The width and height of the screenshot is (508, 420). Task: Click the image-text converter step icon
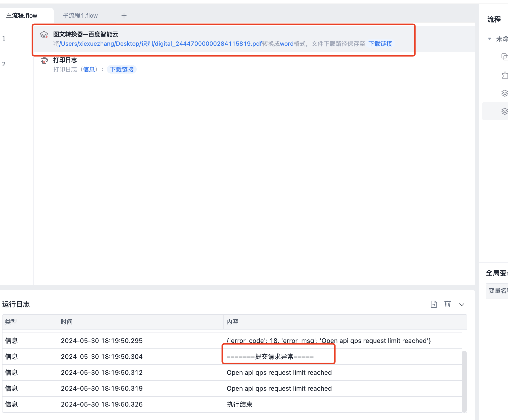pyautogui.click(x=44, y=35)
